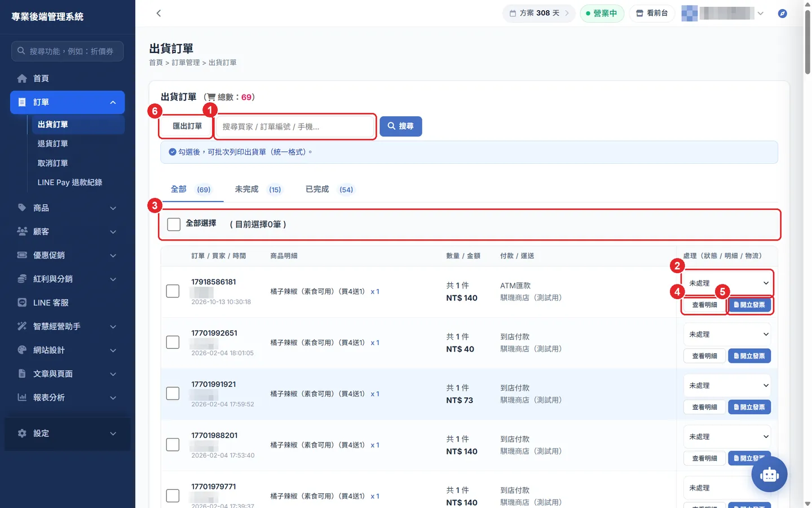
Task: Click the 方案 308 天 plan badge
Action: pyautogui.click(x=539, y=13)
